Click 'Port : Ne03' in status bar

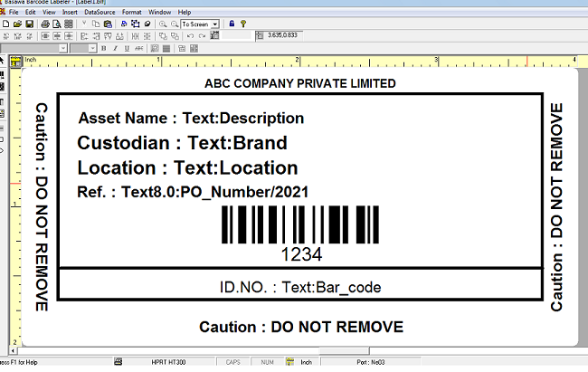[x=371, y=362]
